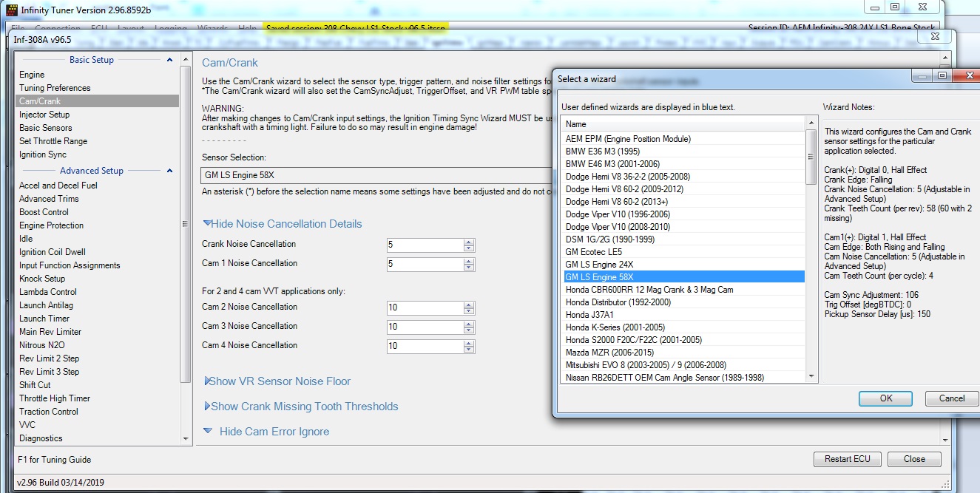The height and width of the screenshot is (493, 980).
Task: Click the Cam 3 Noise Cancellation stepper arrows
Action: pyautogui.click(x=469, y=327)
